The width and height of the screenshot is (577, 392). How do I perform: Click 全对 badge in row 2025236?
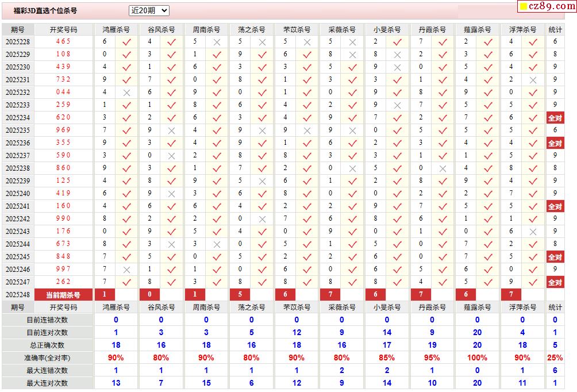pos(555,144)
